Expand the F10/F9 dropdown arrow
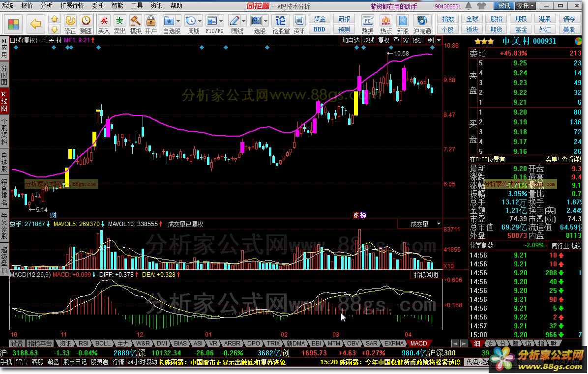The image size is (588, 374). click(221, 21)
